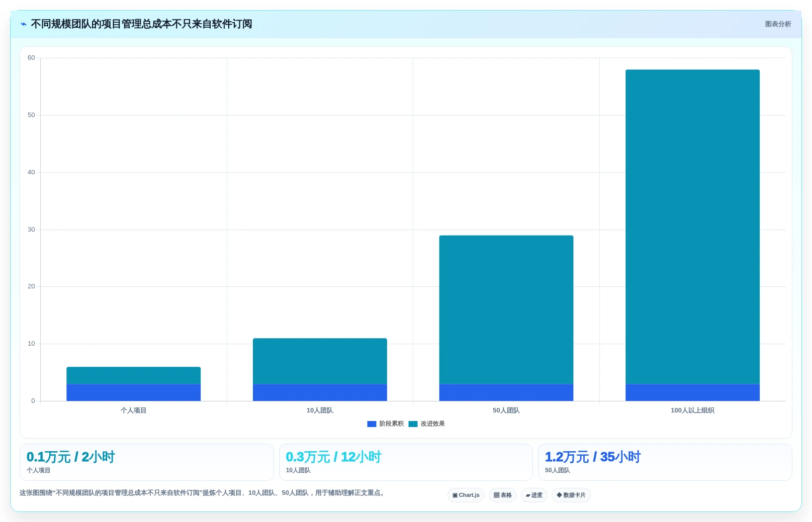The image size is (812, 522).
Task: Click the 阶段累积 legend label
Action: point(391,424)
